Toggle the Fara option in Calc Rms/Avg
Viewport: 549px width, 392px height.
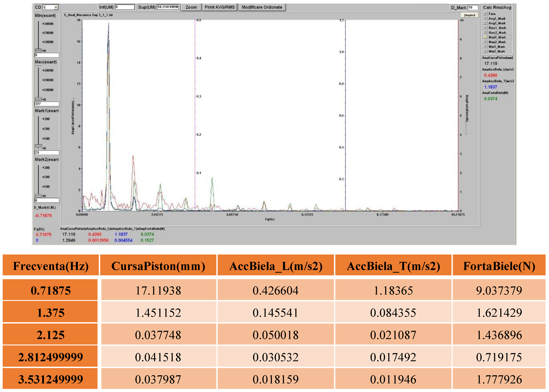tap(485, 14)
